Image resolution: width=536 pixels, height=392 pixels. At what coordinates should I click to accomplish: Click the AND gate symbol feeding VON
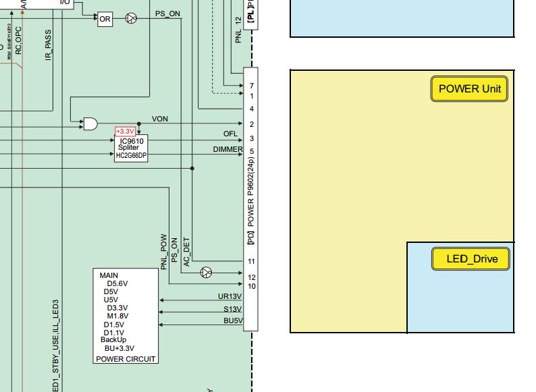(90, 123)
